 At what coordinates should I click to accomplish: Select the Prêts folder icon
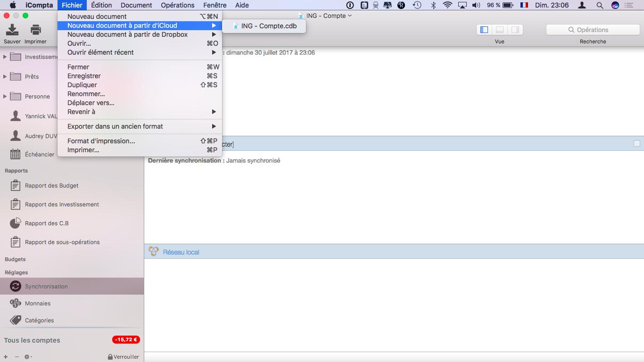16,77
